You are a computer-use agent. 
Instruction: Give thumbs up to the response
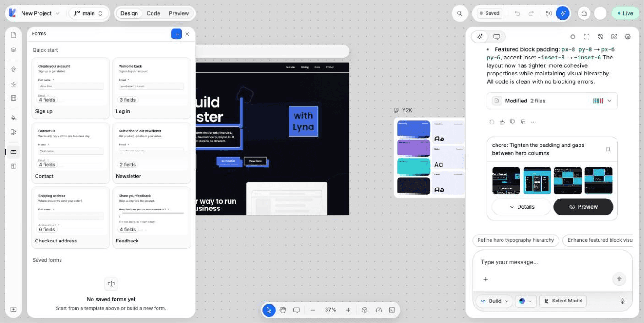point(502,122)
